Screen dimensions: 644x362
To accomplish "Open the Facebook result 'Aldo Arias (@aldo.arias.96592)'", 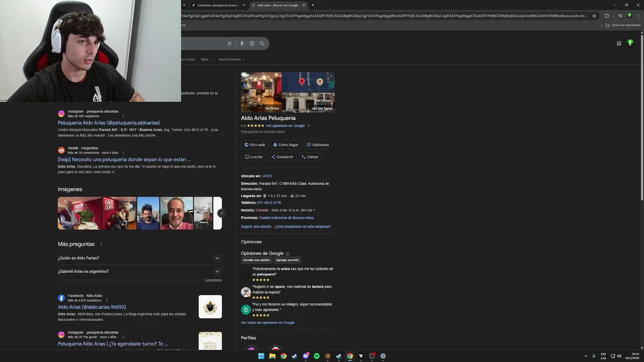I will pyautogui.click(x=92, y=307).
